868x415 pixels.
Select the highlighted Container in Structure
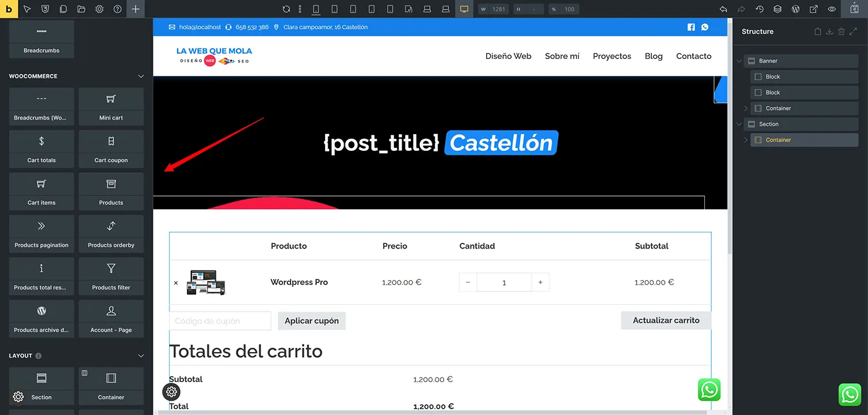click(x=804, y=140)
